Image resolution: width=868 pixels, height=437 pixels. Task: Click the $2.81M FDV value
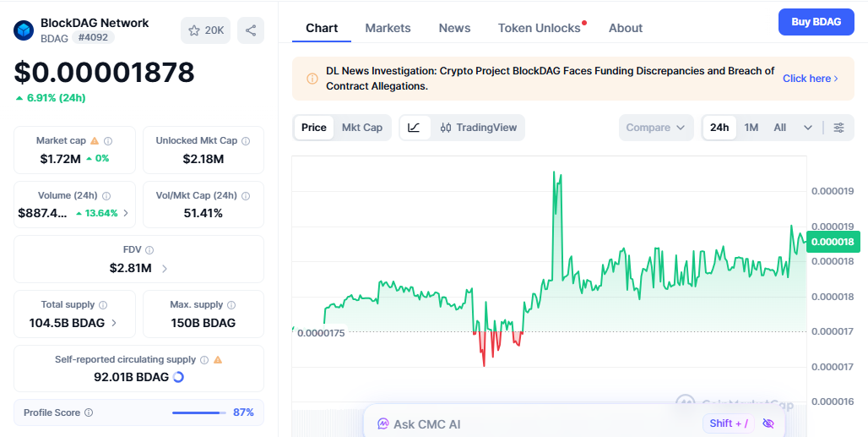[x=131, y=269]
